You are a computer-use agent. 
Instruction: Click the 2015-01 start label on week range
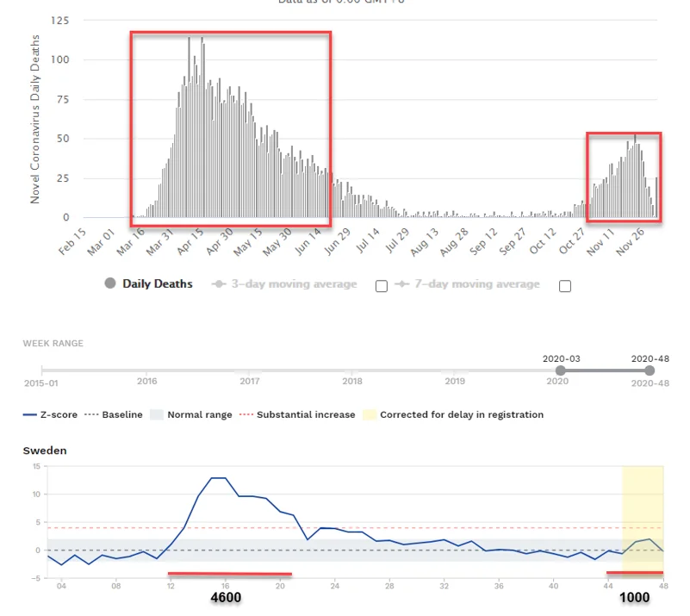point(40,383)
